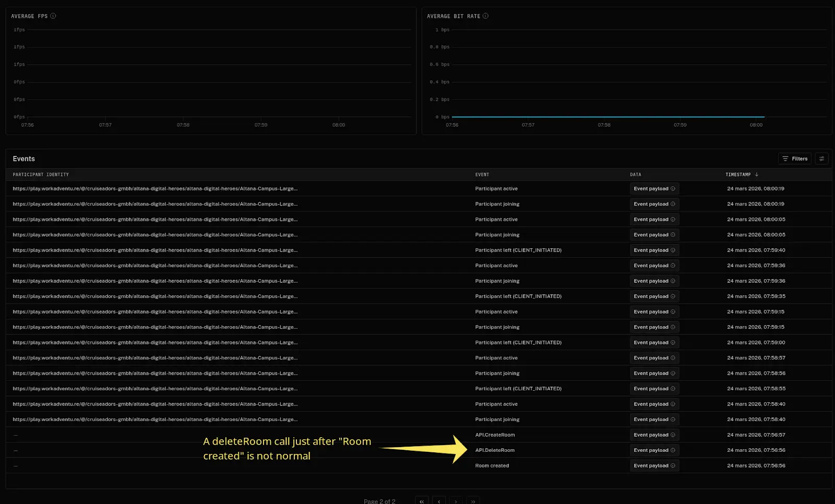Select the API.DeleteRoom event text
The height and width of the screenshot is (504, 835).
point(495,450)
